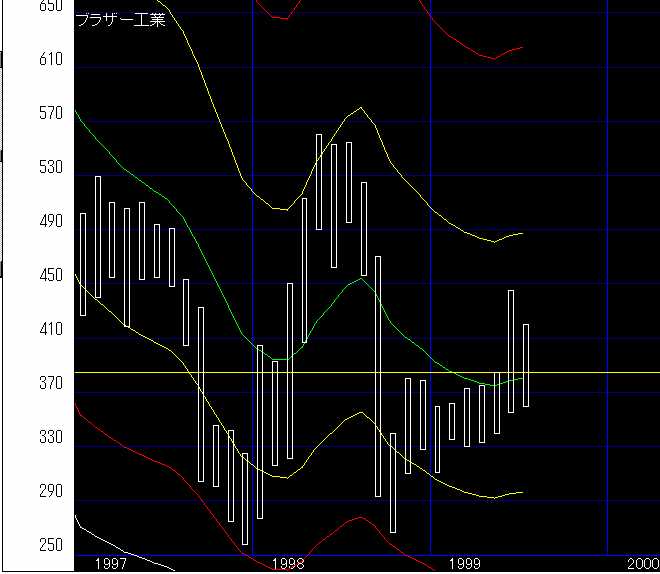
Task: Click the 370 price label on the axis
Action: [x=50, y=384]
